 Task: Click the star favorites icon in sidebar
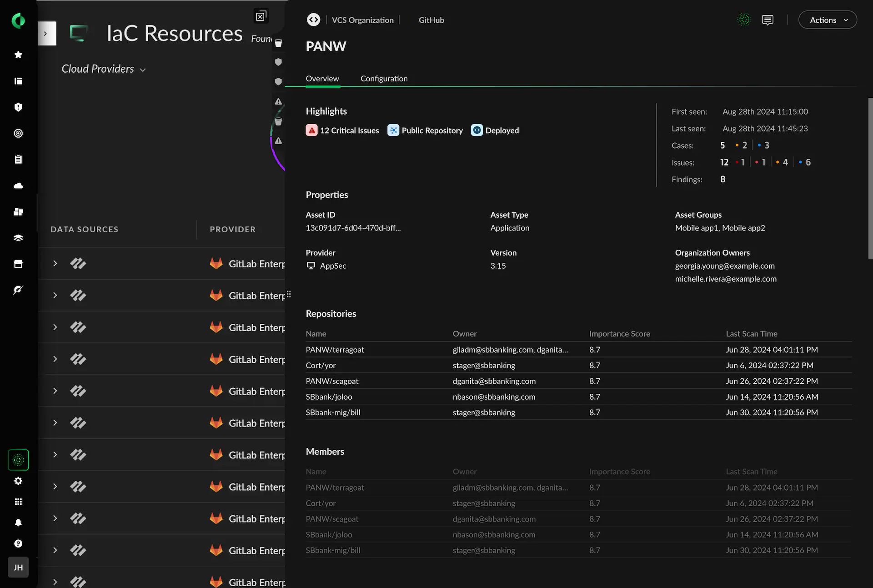pyautogui.click(x=18, y=55)
